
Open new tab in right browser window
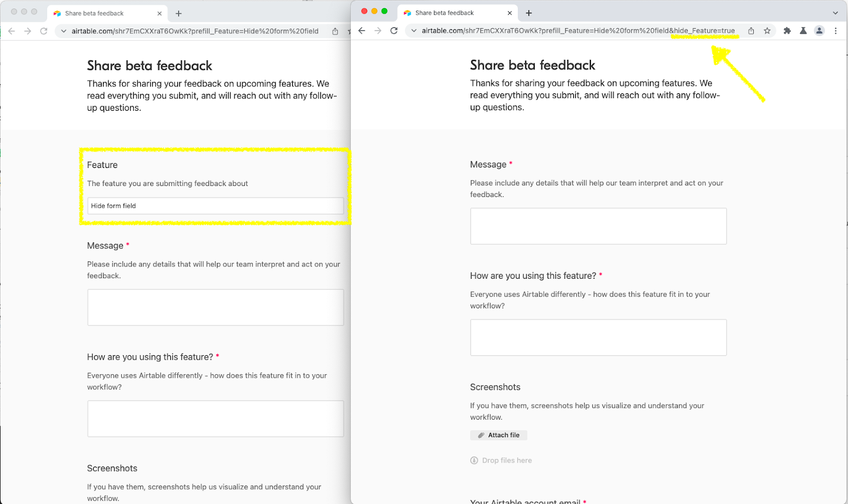tap(528, 13)
